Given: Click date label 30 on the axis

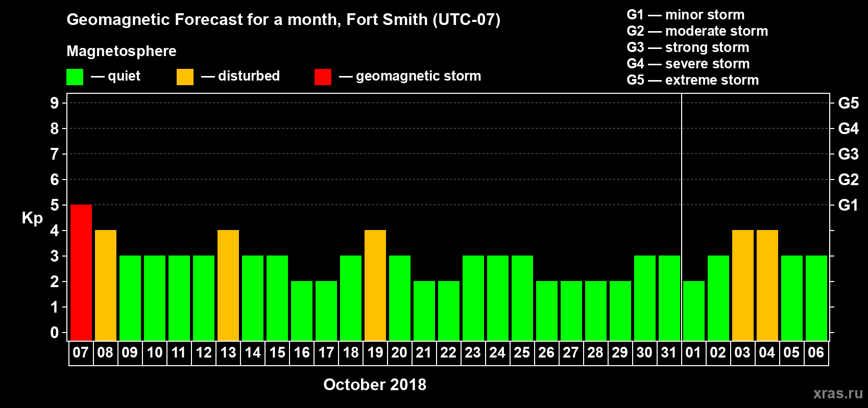Looking at the screenshot, I should tap(644, 352).
